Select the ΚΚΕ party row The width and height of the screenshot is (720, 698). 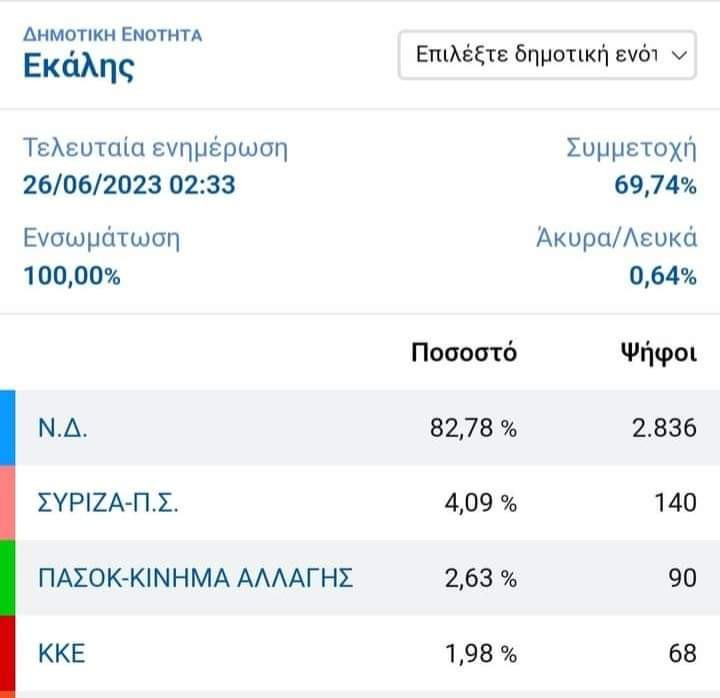tap(360, 654)
